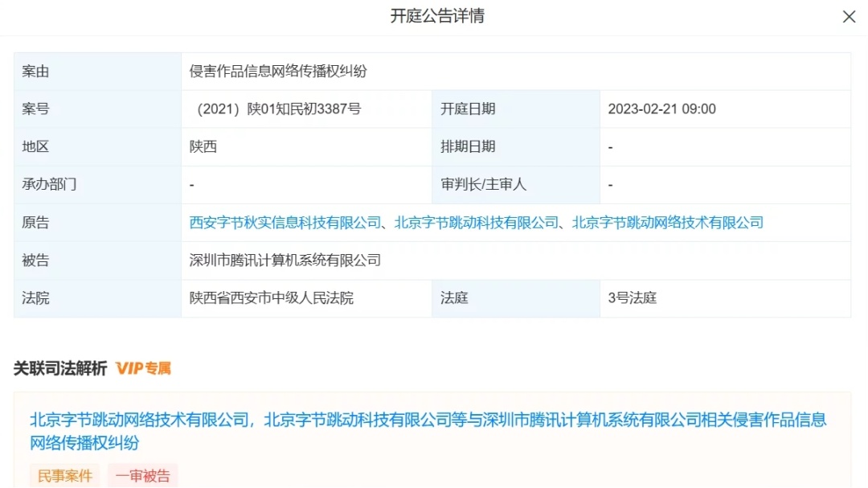Image resolution: width=868 pixels, height=488 pixels.
Task: Close the 开庭公告详情 dialog
Action: [849, 17]
